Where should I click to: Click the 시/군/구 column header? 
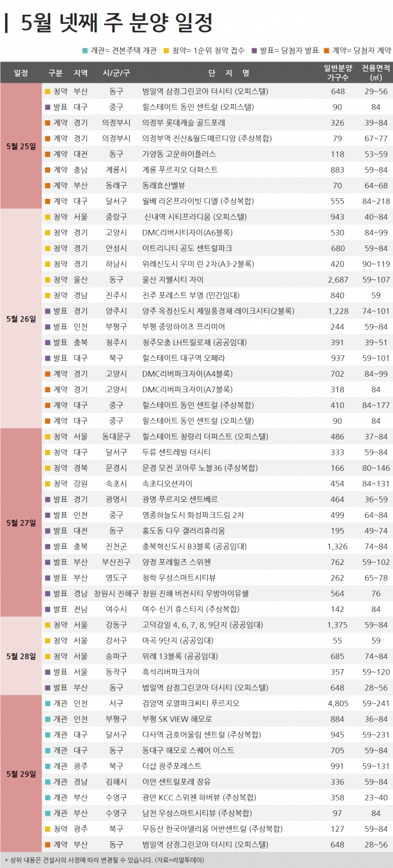pyautogui.click(x=116, y=73)
